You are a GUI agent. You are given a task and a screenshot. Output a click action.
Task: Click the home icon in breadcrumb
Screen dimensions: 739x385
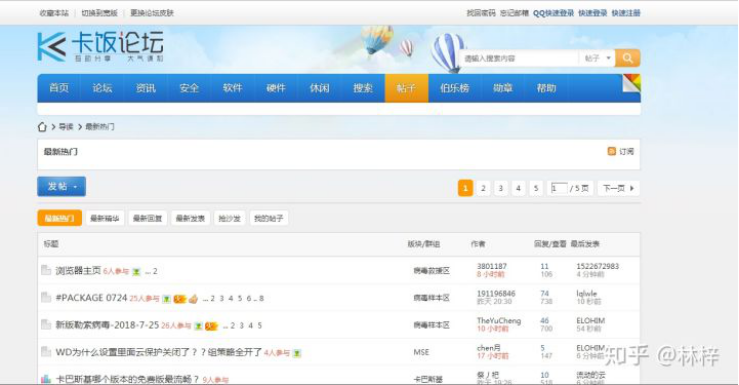[42, 127]
